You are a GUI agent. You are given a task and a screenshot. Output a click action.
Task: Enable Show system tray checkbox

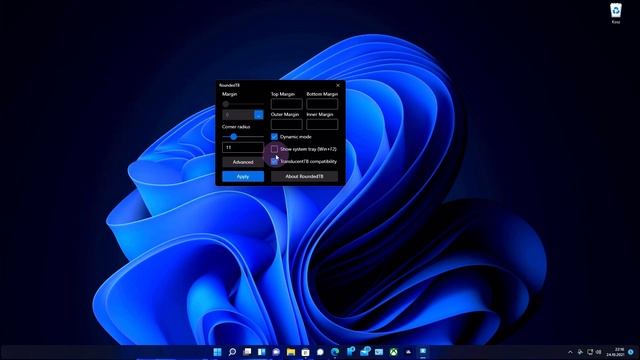click(x=274, y=149)
